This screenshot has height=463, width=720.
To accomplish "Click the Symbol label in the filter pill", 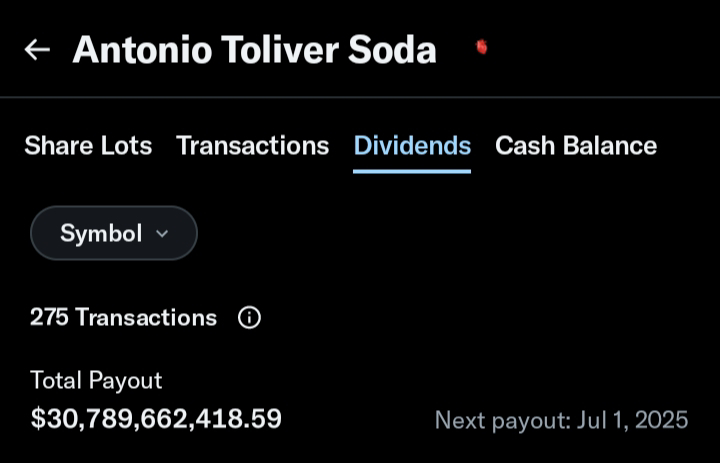I will [x=101, y=233].
